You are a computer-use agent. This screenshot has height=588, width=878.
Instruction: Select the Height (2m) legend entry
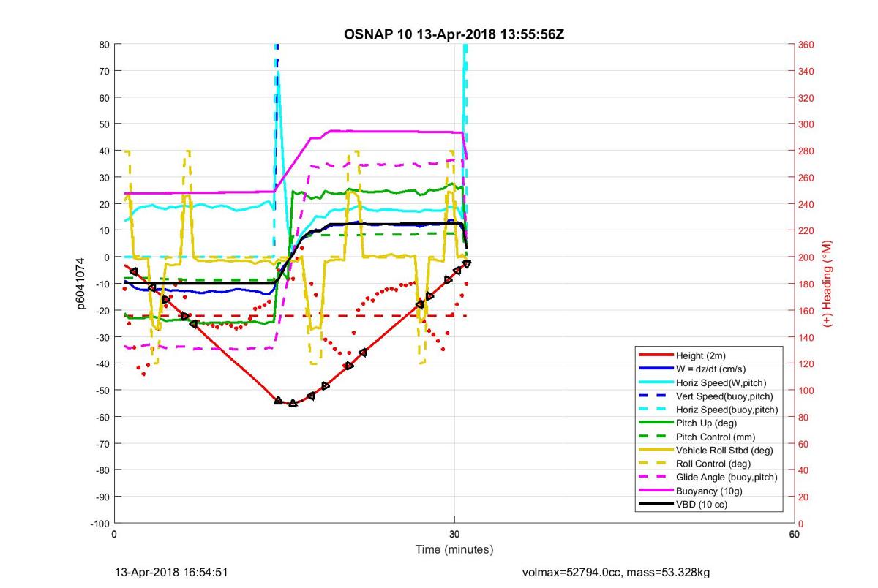tap(702, 354)
